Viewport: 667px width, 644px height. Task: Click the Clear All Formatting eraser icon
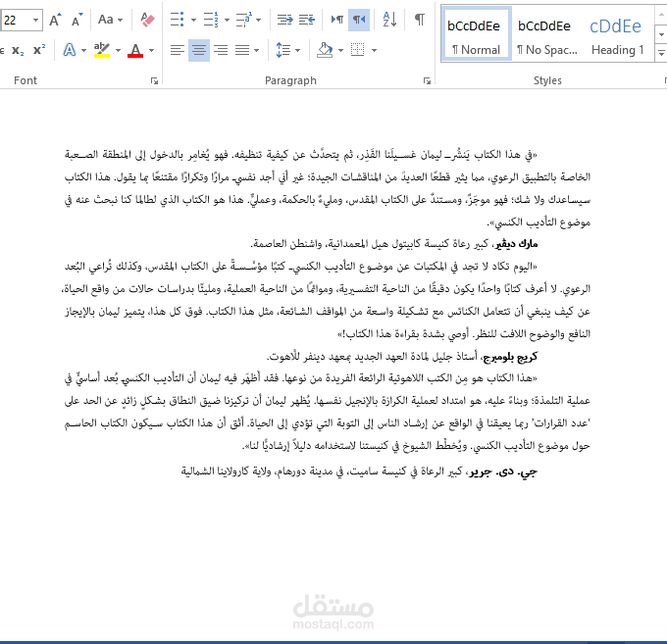coord(147,20)
